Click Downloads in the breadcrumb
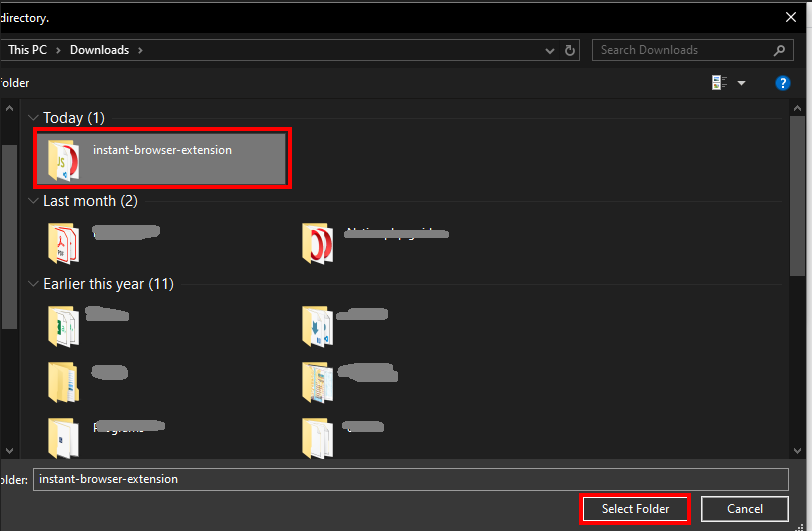The image size is (812, 531). point(99,50)
